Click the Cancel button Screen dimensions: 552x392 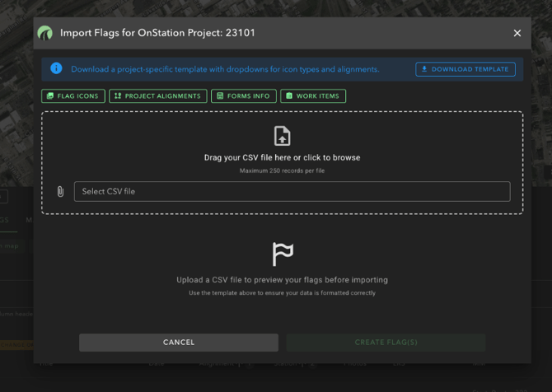179,343
